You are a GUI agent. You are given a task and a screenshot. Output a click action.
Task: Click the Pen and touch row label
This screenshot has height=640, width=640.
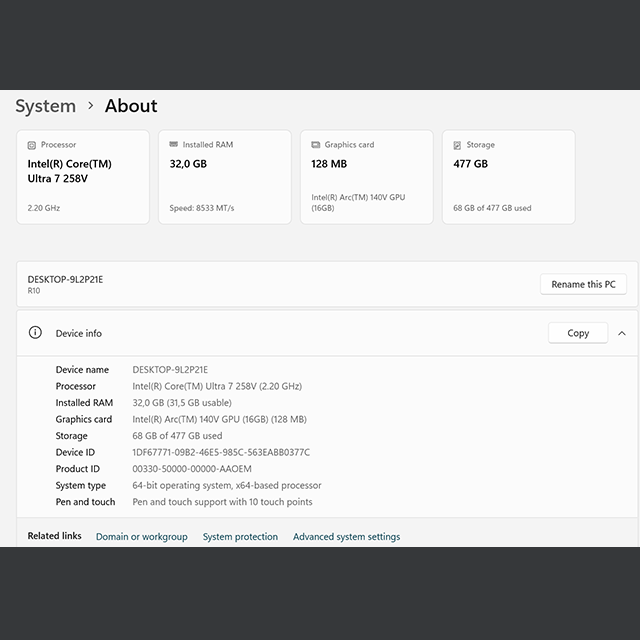pyautogui.click(x=85, y=502)
